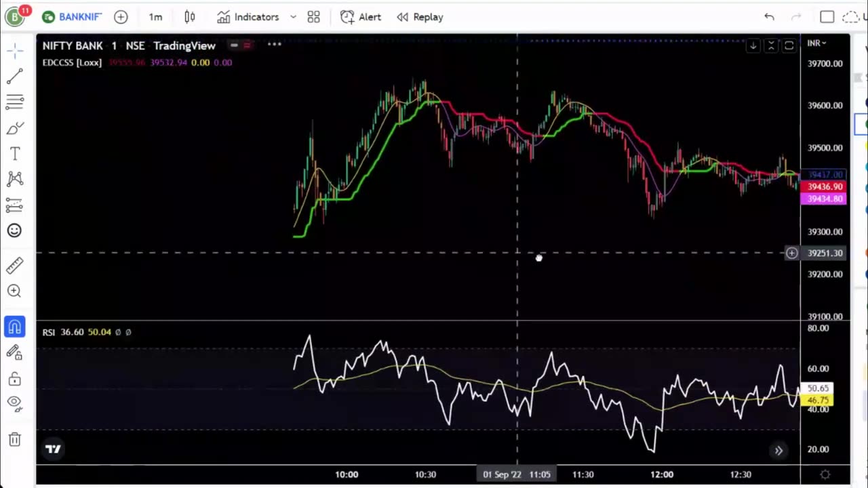This screenshot has height=488, width=868.
Task: Open the INR currency dropdown
Action: coord(816,43)
